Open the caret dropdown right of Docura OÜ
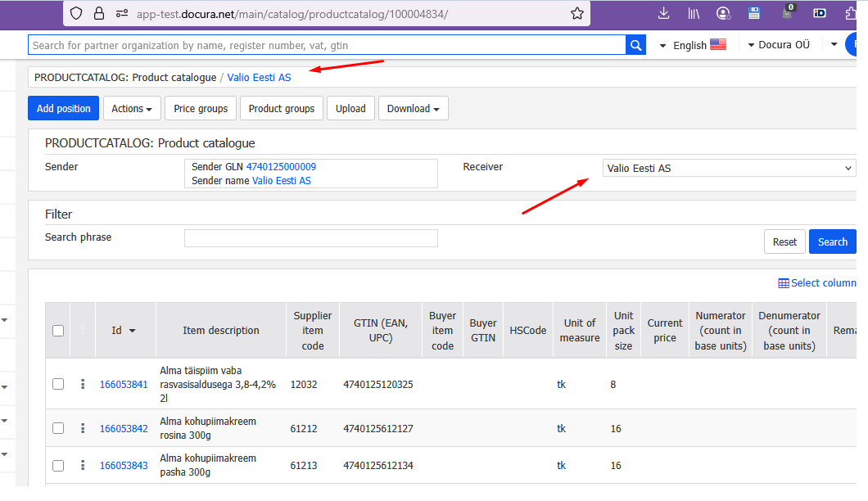Viewport: 868px width, 501px height. click(x=834, y=44)
